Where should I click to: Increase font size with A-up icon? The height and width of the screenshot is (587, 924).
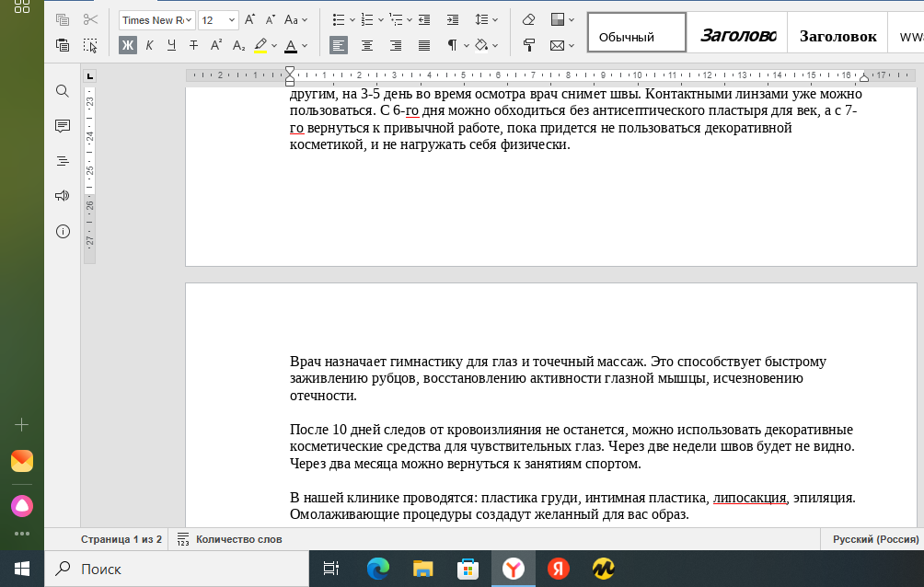pyautogui.click(x=249, y=20)
